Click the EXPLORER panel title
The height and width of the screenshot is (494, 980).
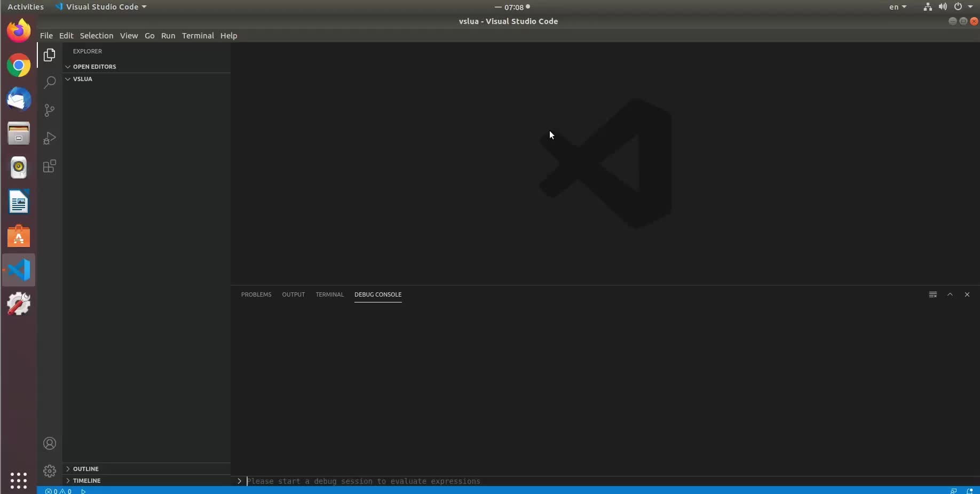coord(88,51)
